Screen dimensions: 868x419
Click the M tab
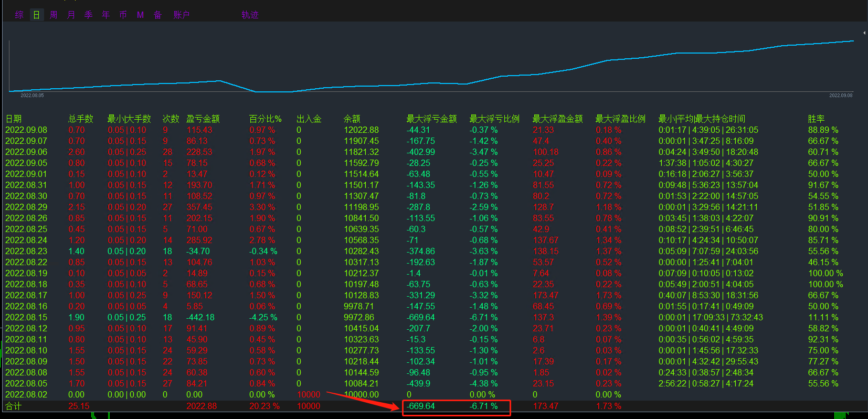click(x=140, y=15)
